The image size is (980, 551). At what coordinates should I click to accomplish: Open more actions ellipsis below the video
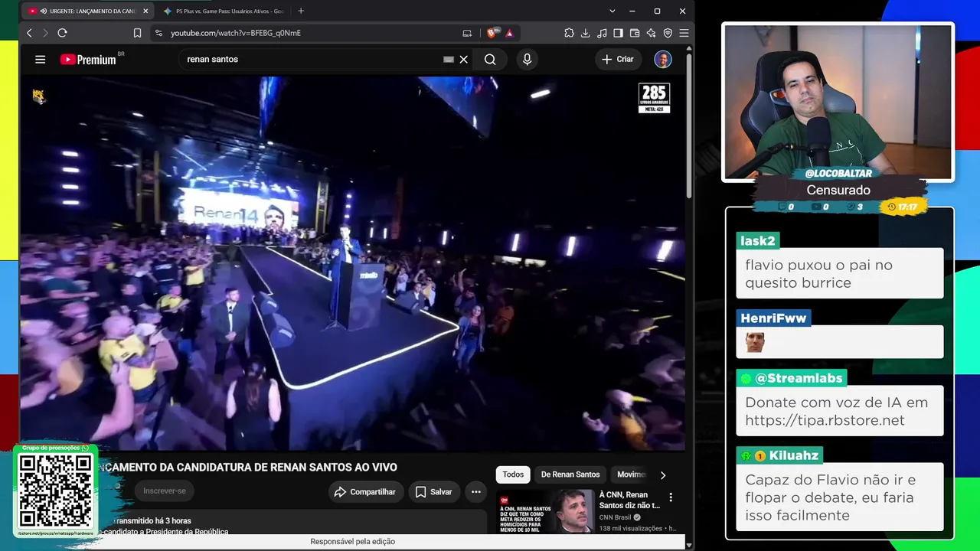pos(476,492)
